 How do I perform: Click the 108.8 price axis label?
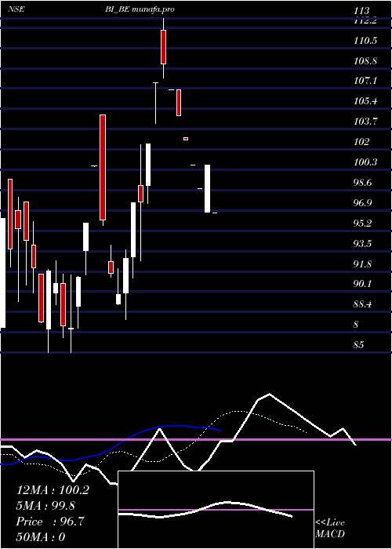point(365,61)
